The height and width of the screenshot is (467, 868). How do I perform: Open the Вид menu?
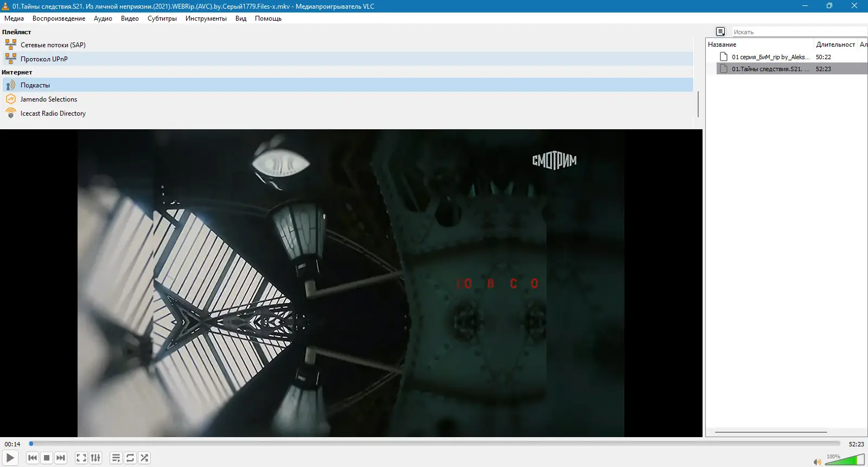[x=241, y=18]
